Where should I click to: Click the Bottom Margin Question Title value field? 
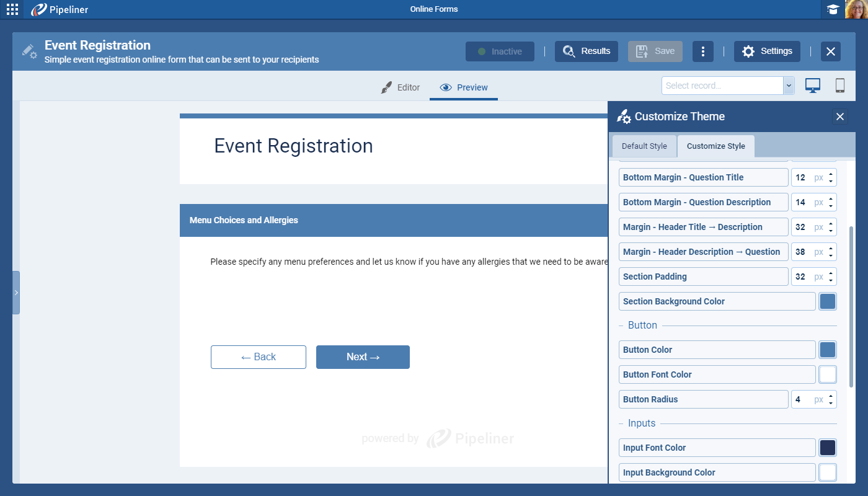tap(801, 177)
